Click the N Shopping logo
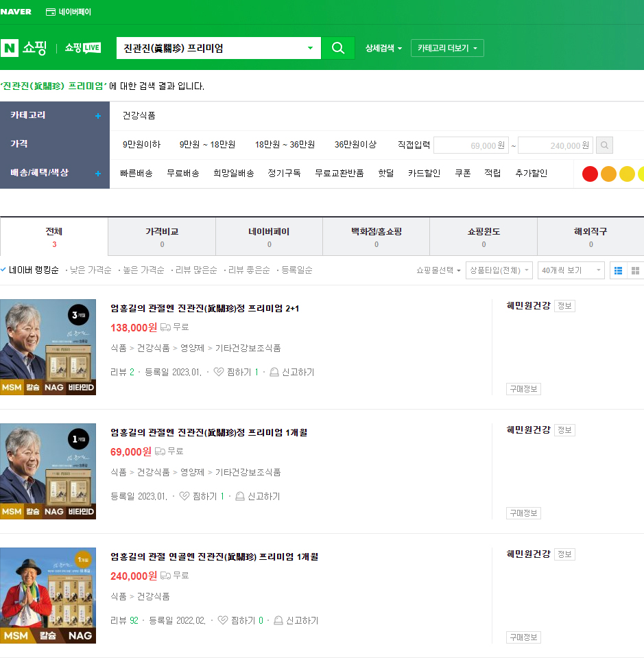 [23, 48]
